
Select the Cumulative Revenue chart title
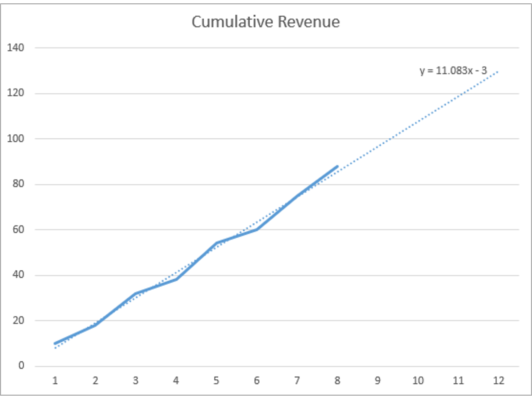click(x=265, y=22)
